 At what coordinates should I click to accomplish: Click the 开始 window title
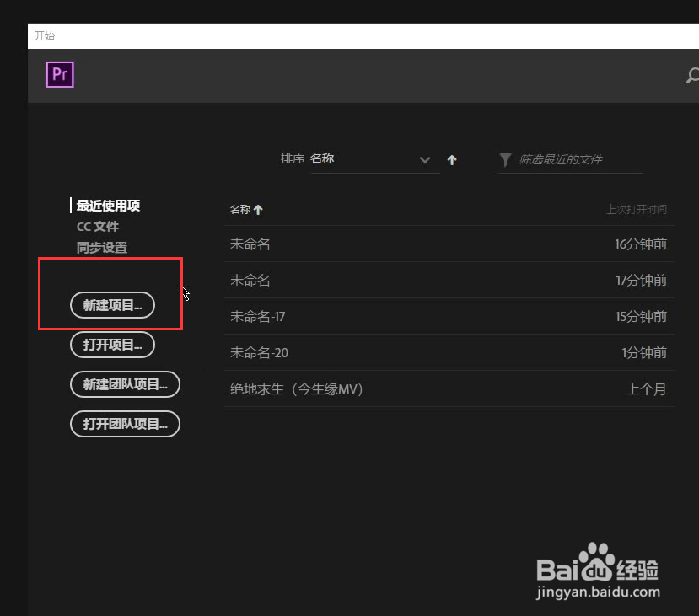[45, 35]
